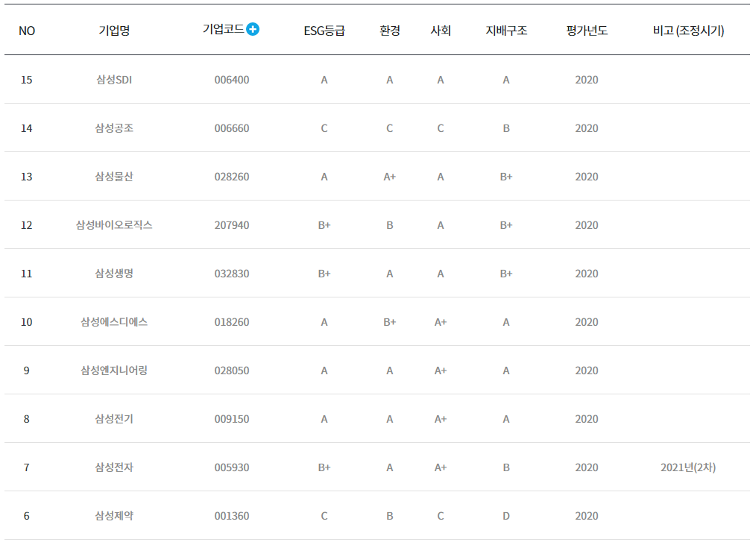
Task: Click the B 지배구조 grade for 삼성전자
Action: [506, 467]
